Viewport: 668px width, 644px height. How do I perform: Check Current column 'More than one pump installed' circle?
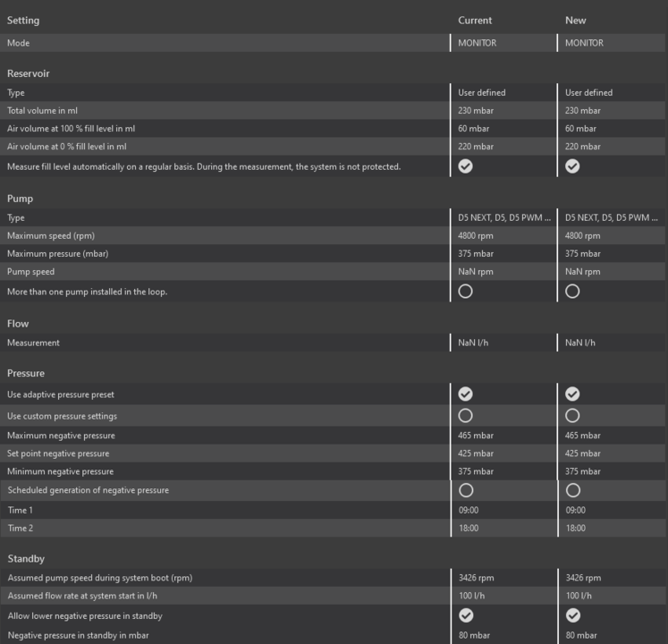point(465,292)
